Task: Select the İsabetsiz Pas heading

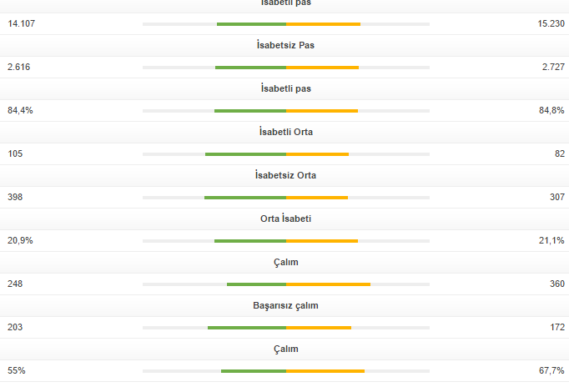Action: point(285,45)
